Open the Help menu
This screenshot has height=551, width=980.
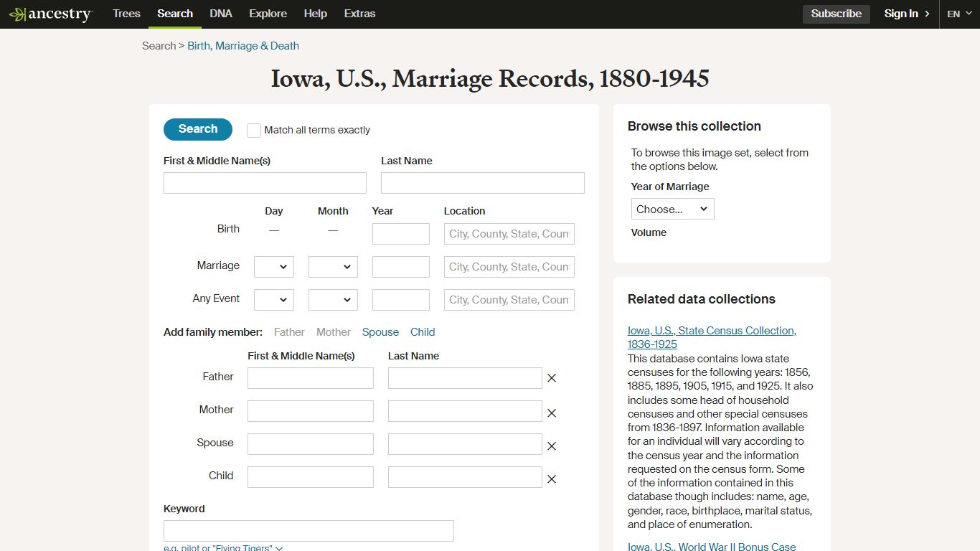(x=316, y=14)
